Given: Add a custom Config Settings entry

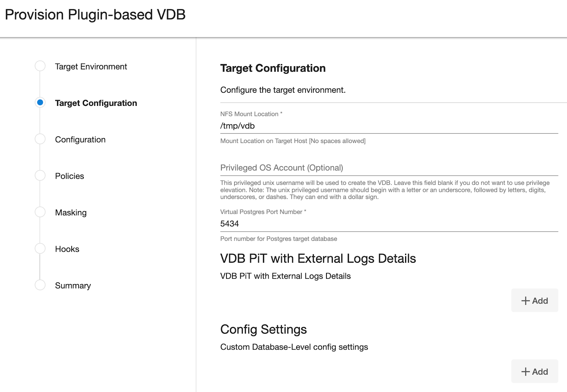Looking at the screenshot, I should [x=534, y=371].
